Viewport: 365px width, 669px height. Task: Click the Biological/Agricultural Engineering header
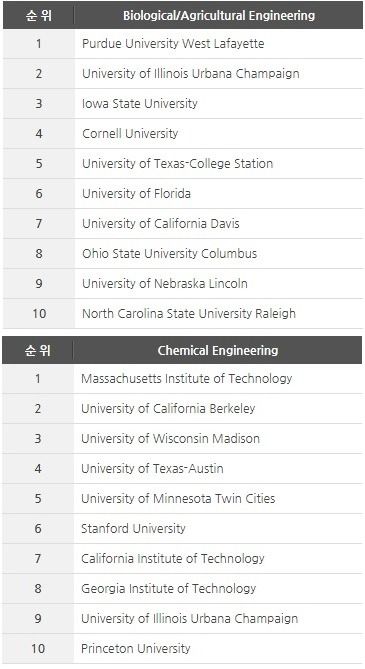pyautogui.click(x=219, y=16)
